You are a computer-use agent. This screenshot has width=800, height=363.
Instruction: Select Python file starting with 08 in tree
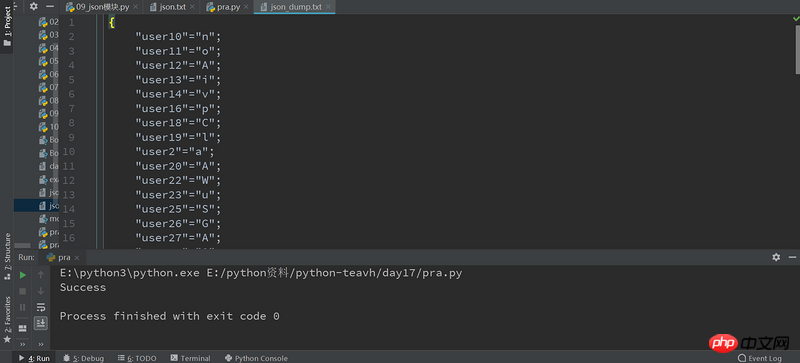coord(49,101)
